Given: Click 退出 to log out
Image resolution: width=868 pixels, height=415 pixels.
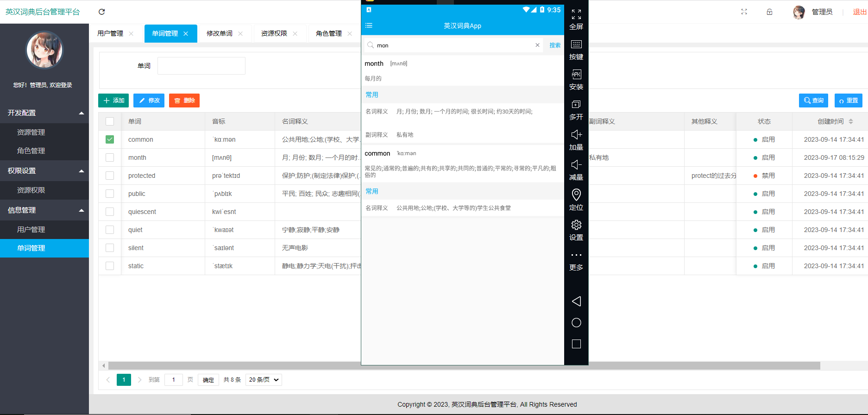Looking at the screenshot, I should (860, 12).
